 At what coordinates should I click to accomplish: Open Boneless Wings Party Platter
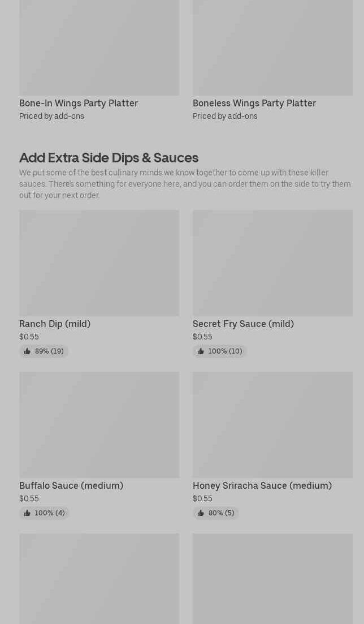254,104
